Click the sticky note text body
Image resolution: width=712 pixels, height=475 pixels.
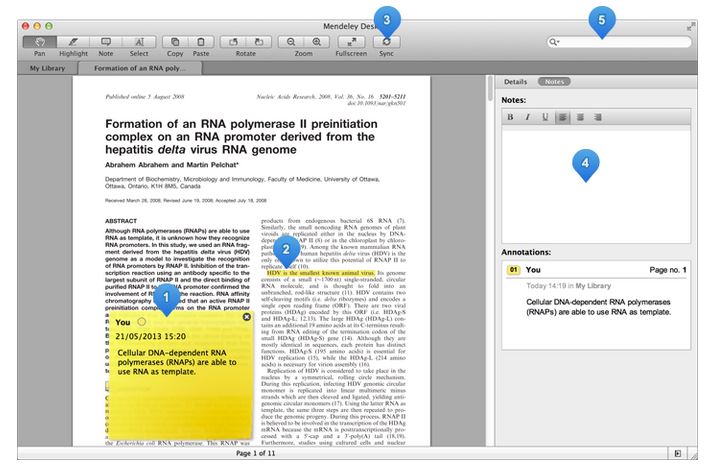pos(177,362)
